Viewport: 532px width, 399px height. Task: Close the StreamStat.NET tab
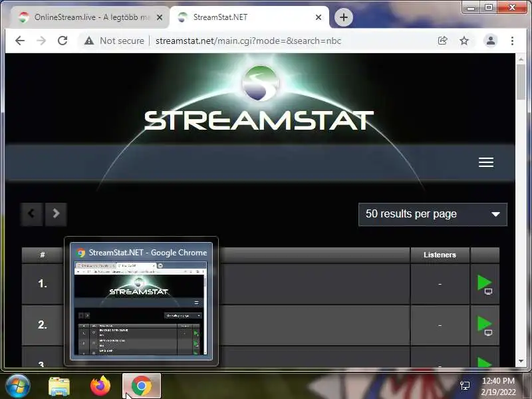tap(319, 17)
